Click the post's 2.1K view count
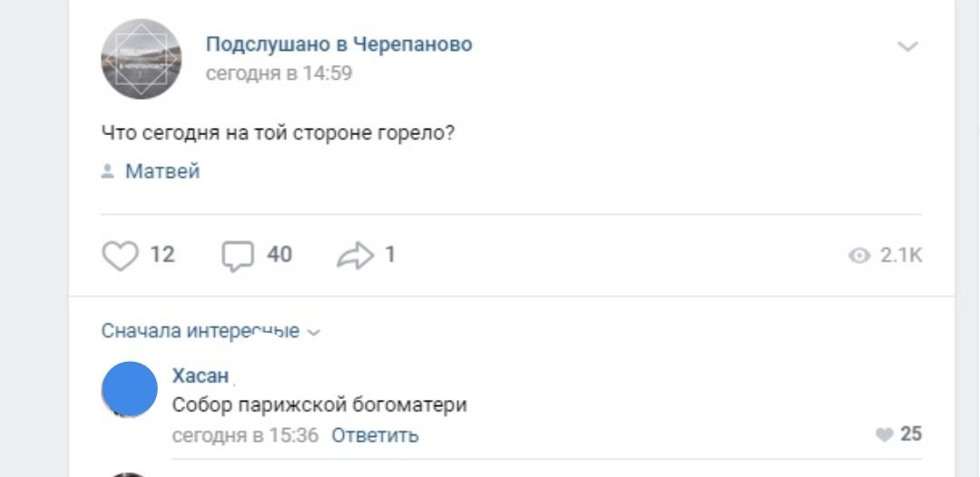Image resolution: width=980 pixels, height=477 pixels. [901, 257]
